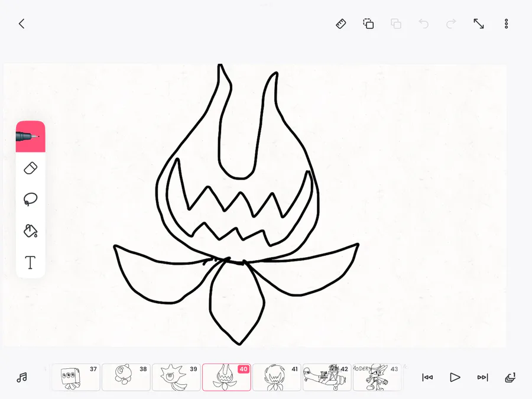Play the animation
The width and height of the screenshot is (532, 399).
point(455,377)
